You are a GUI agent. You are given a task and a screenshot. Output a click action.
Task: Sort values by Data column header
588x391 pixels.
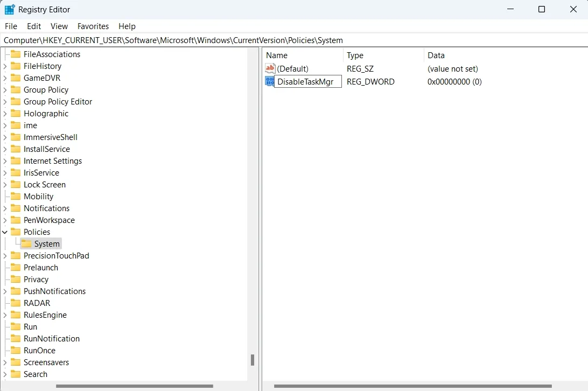coord(506,55)
